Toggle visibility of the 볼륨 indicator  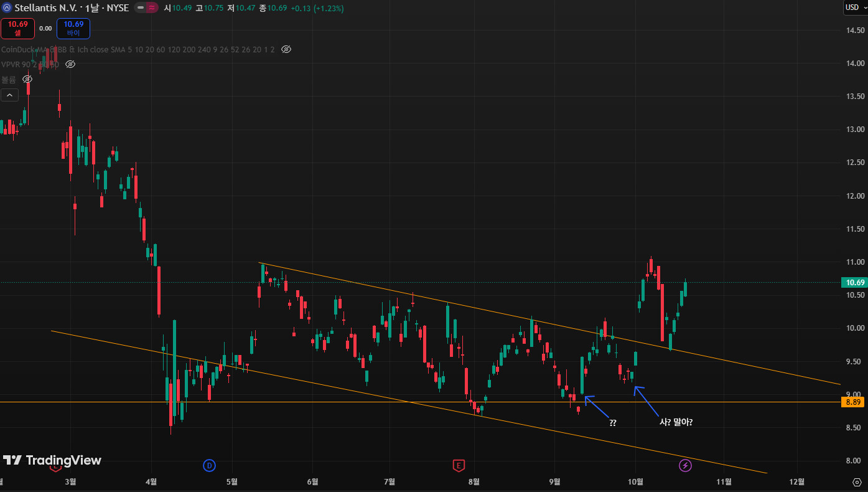[x=27, y=79]
